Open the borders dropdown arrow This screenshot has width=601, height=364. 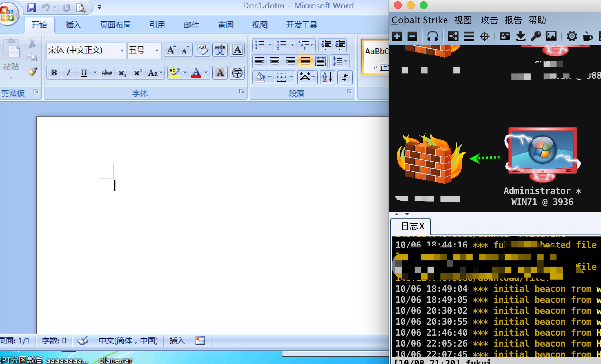291,77
